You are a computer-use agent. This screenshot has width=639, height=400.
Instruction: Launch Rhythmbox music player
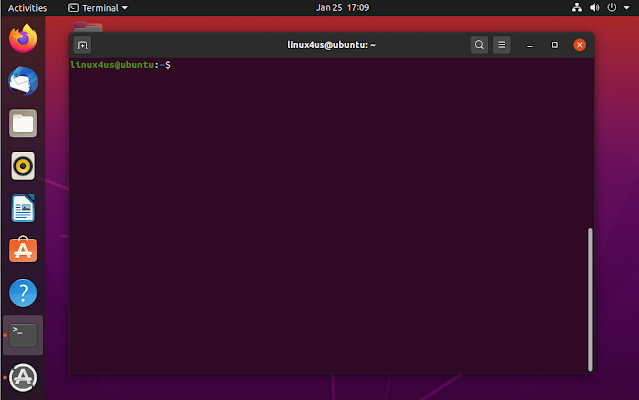tap(23, 166)
